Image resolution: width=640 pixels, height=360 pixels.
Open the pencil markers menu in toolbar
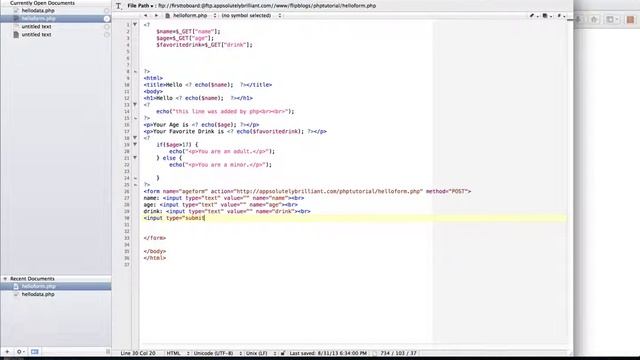coord(533,16)
